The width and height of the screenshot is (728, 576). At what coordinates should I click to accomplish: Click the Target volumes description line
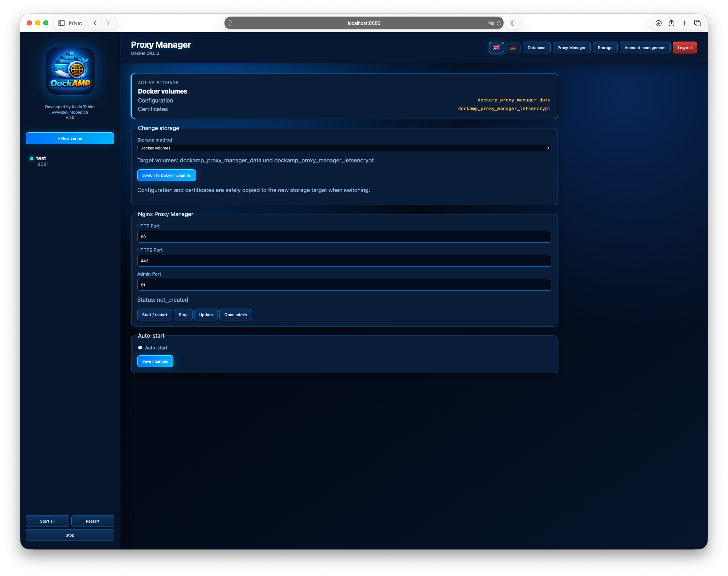click(x=255, y=161)
